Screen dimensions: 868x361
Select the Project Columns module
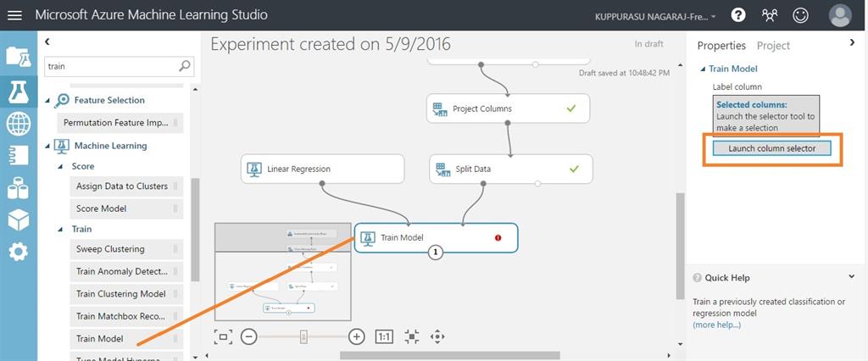coord(508,108)
